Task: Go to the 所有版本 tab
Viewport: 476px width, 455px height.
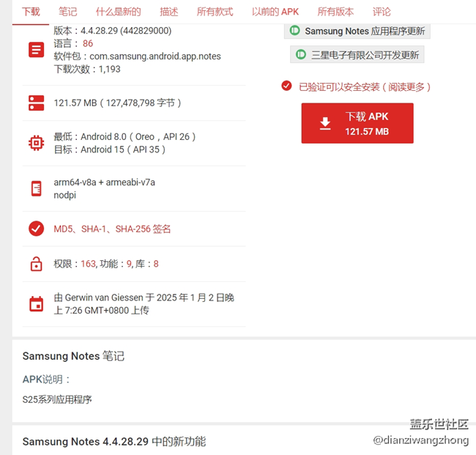Action: [x=335, y=12]
